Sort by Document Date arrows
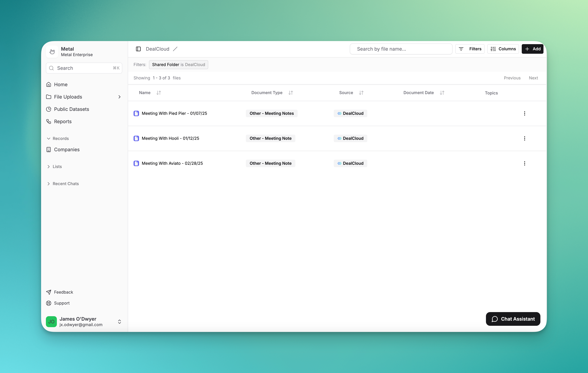Image resolution: width=588 pixels, height=373 pixels. (x=442, y=93)
